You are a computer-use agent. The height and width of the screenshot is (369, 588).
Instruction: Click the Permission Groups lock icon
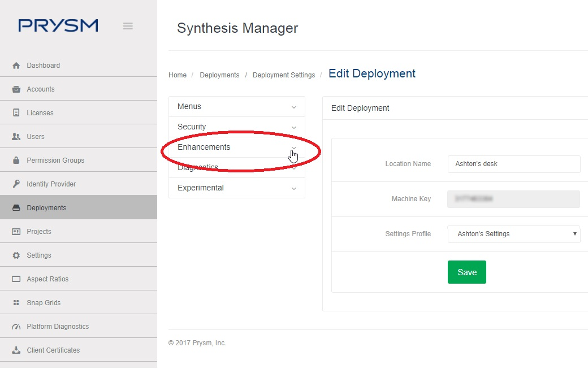(16, 160)
